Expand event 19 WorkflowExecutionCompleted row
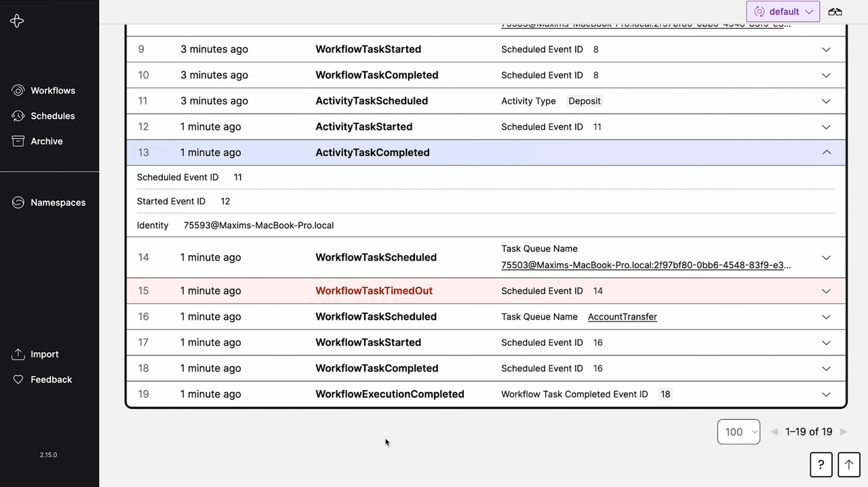The width and height of the screenshot is (868, 487). point(826,394)
